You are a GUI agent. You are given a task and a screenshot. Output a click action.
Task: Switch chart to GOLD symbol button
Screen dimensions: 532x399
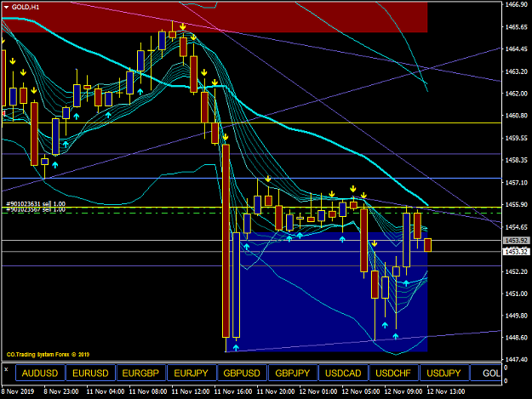point(486,373)
